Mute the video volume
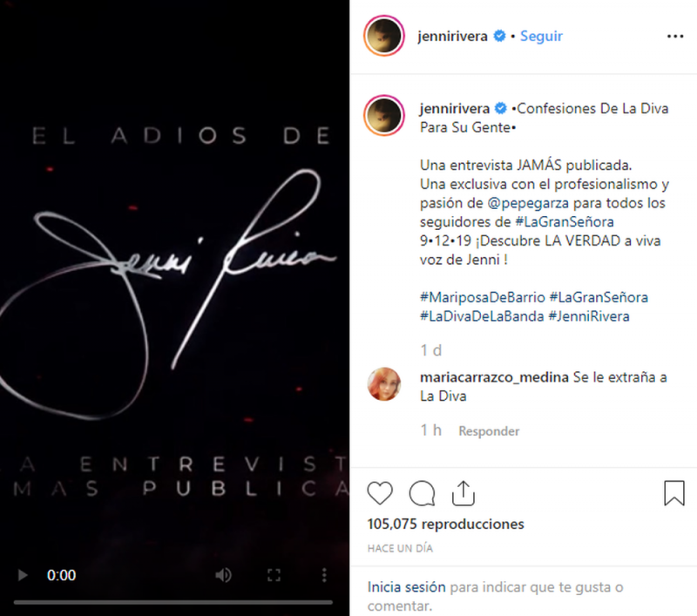This screenshot has width=697, height=616. pos(223,575)
